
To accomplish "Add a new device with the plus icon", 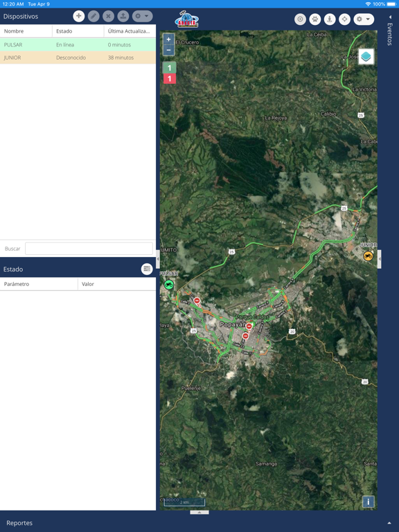I will click(x=79, y=16).
